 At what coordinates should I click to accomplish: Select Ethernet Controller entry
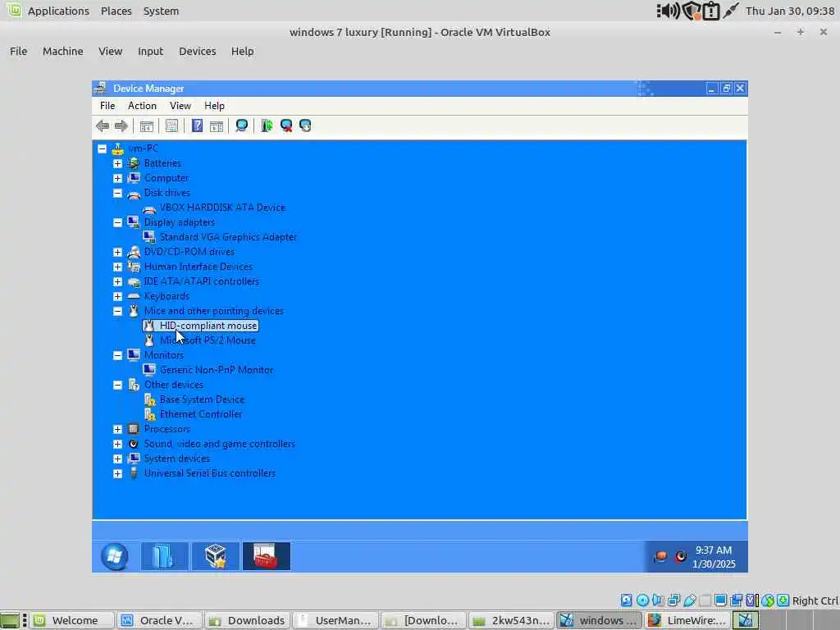(201, 414)
